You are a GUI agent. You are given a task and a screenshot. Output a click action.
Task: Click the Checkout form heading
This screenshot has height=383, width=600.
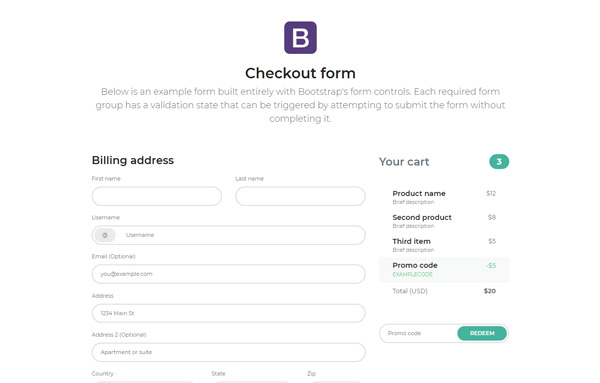click(x=300, y=73)
